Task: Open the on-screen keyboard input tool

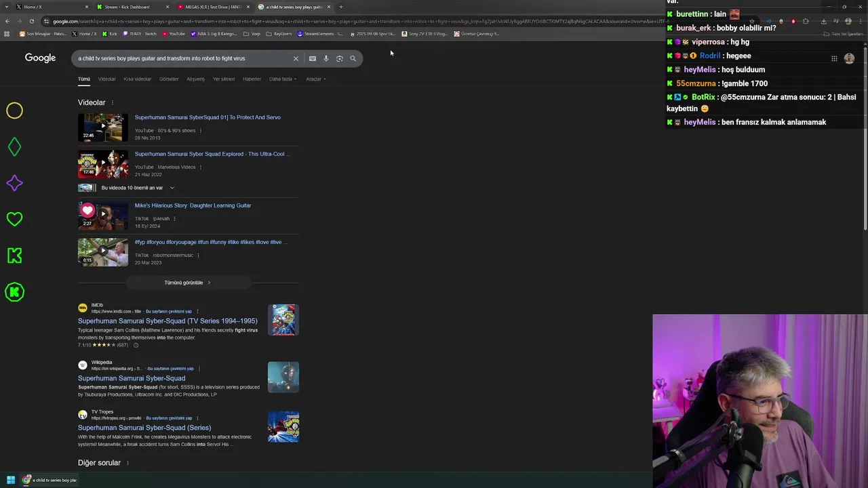Action: pyautogui.click(x=313, y=58)
